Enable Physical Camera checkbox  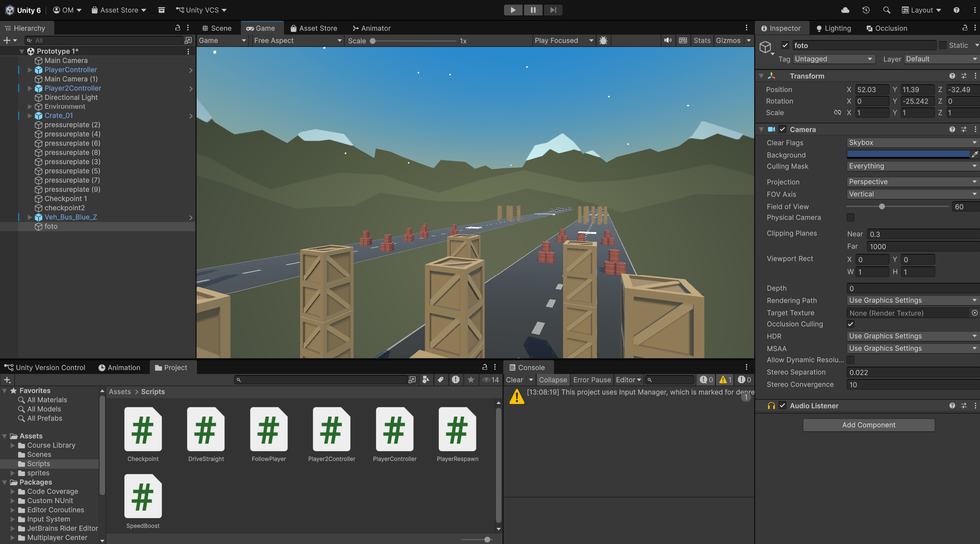850,217
